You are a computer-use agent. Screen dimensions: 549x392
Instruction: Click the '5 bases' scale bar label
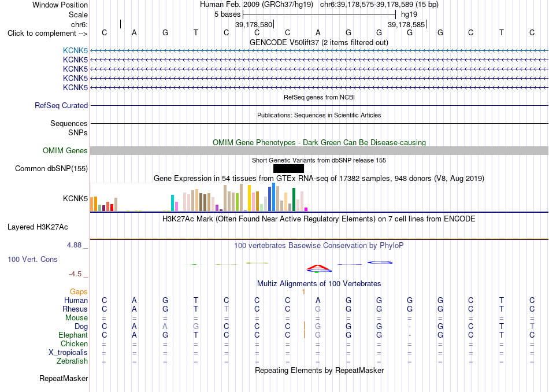click(x=228, y=14)
